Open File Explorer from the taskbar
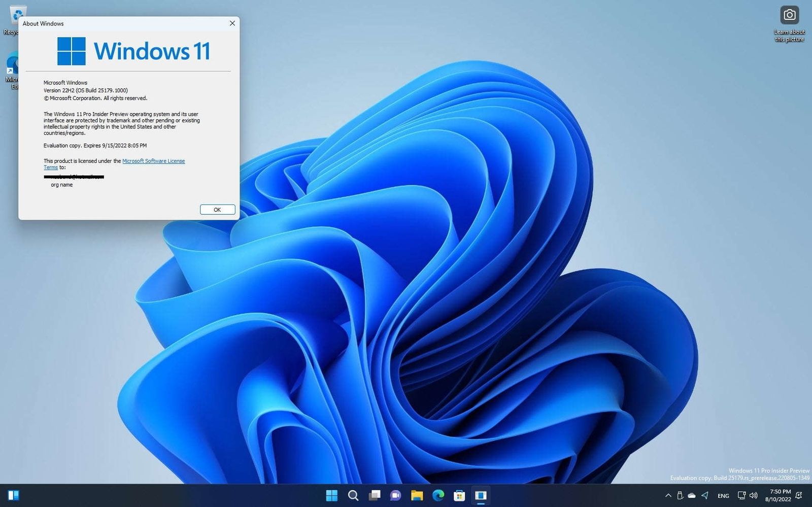 point(417,495)
